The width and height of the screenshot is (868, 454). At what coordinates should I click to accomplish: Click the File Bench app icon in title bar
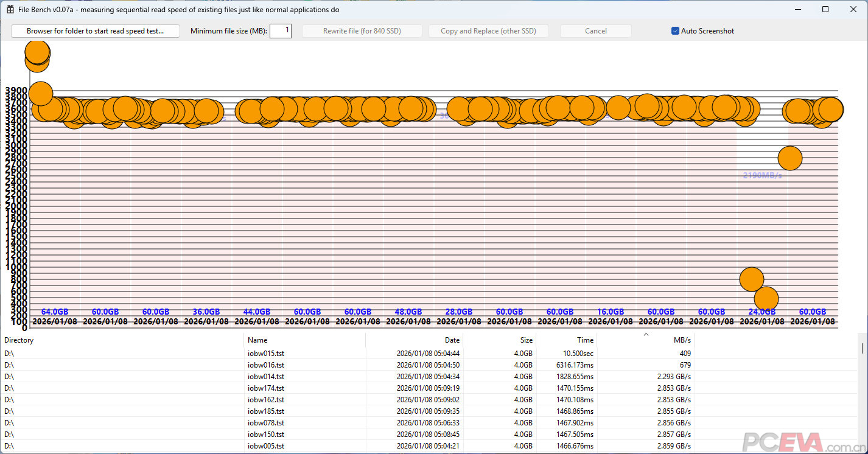[10, 10]
